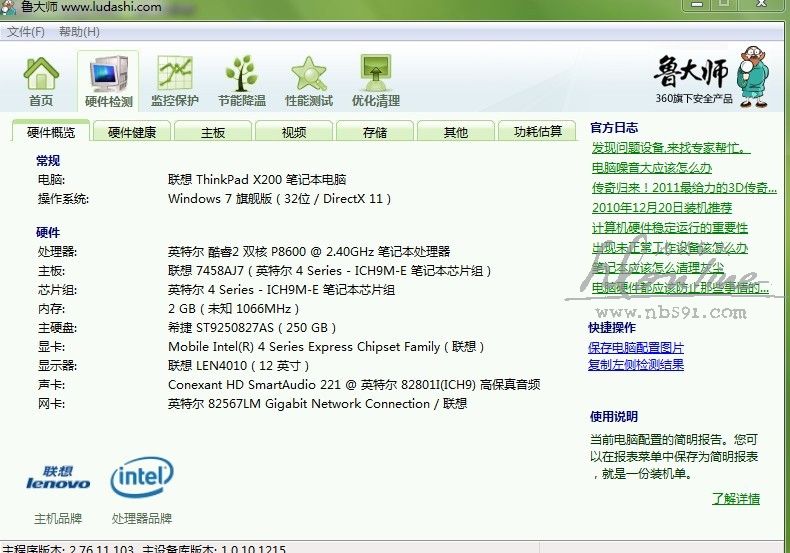Viewport: 790px width, 553px height.
Task: Click the 硬件 section heading
Action: tap(48, 233)
